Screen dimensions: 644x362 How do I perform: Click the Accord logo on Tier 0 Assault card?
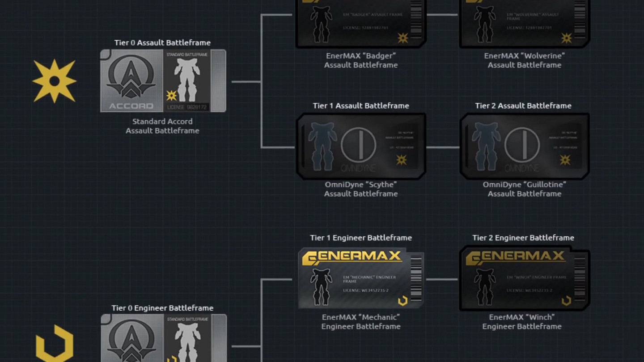[x=131, y=77]
